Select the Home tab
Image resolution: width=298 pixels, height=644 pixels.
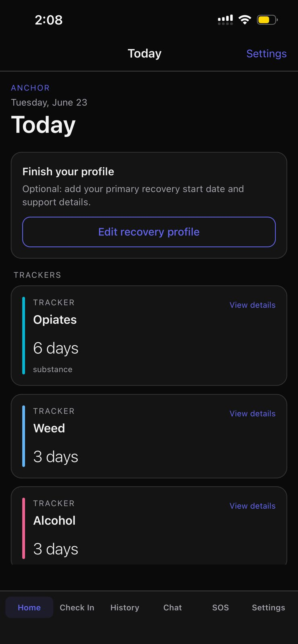[x=29, y=608]
